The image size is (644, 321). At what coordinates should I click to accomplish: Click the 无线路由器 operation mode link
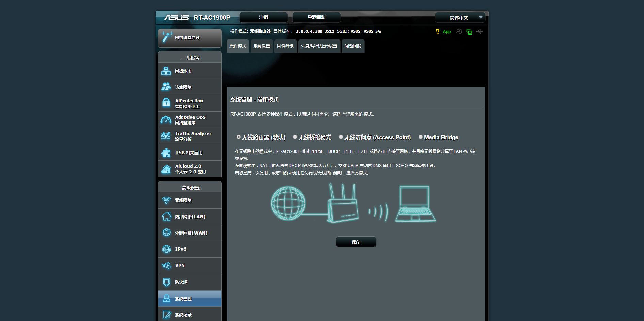click(260, 31)
